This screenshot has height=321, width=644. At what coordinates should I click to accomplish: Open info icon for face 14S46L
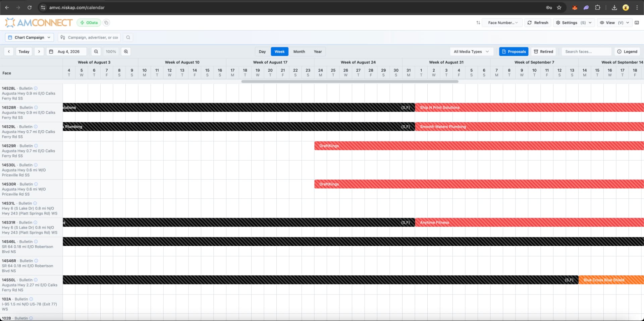[36, 242]
